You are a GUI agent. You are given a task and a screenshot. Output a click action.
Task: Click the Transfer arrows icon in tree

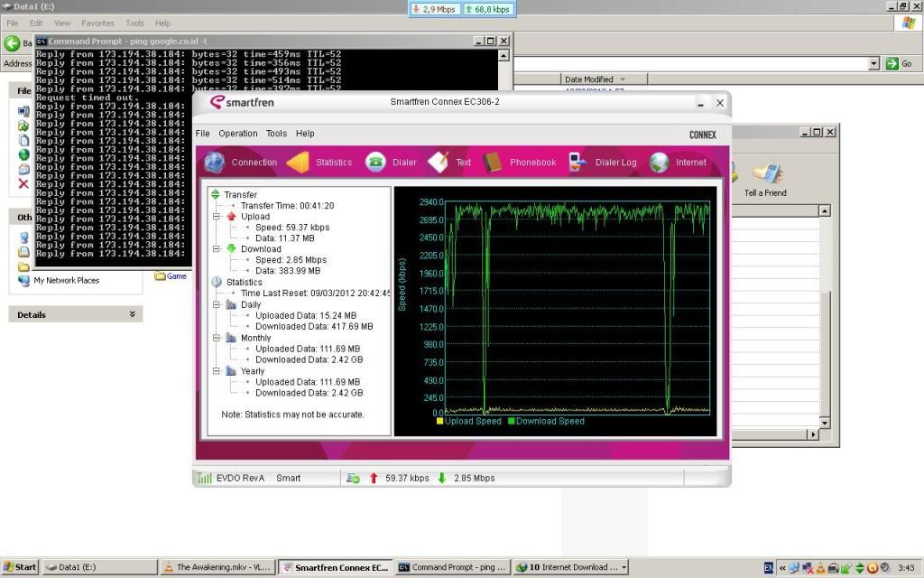click(x=215, y=194)
